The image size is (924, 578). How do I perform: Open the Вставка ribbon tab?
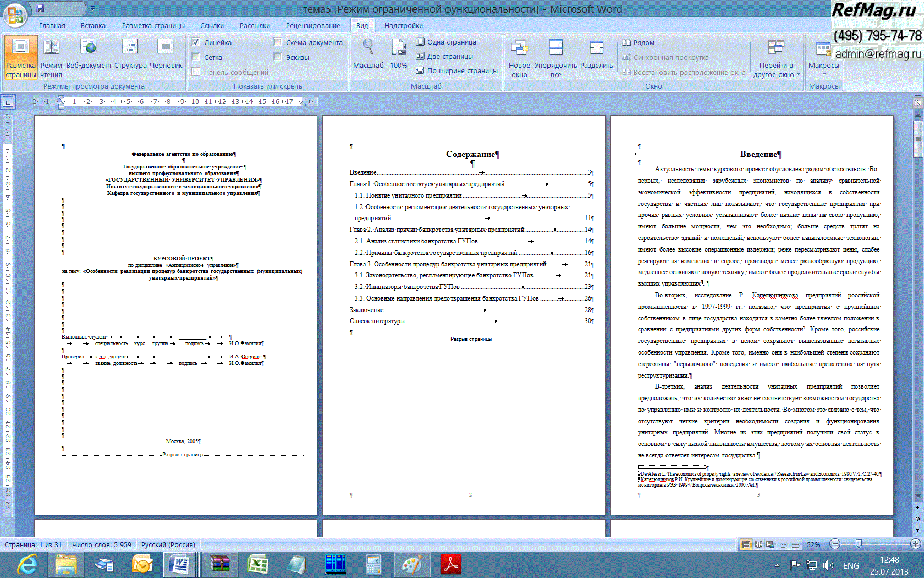[93, 25]
